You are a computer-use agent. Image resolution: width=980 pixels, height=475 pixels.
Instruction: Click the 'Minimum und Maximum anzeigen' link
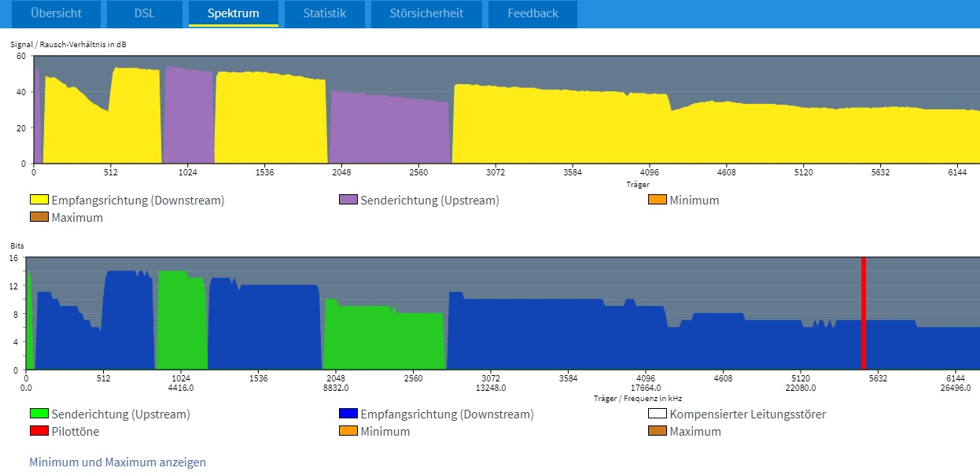118,462
